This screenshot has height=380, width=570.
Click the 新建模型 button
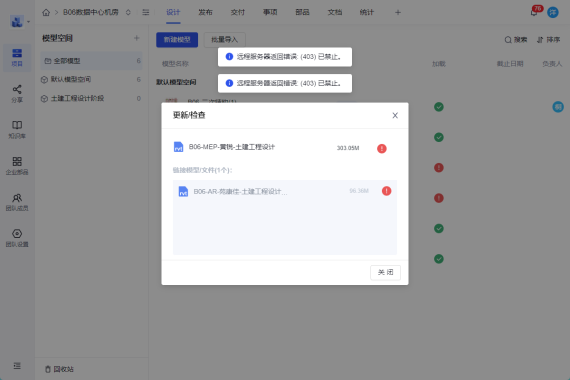coord(177,40)
